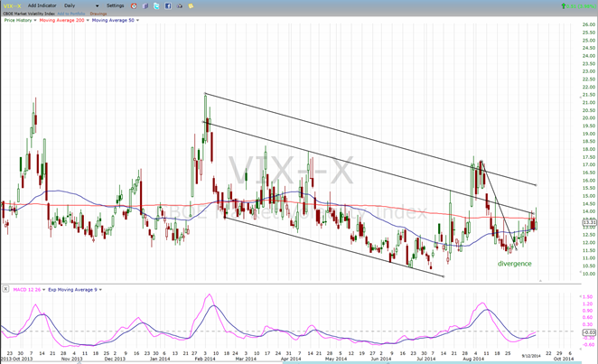Close the MACD indicator pane with X
Screen dimensions: 598x364
coord(5,289)
